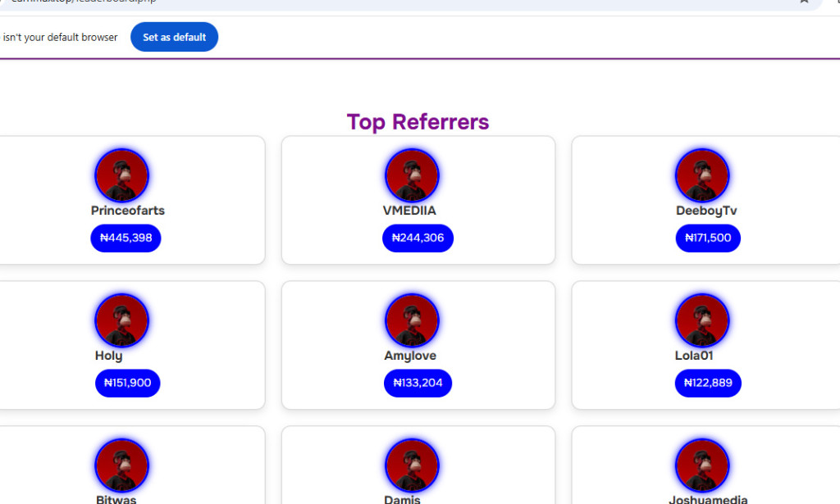Open VMEDIIA's profile avatar
This screenshot has width=840, height=504.
tap(411, 175)
